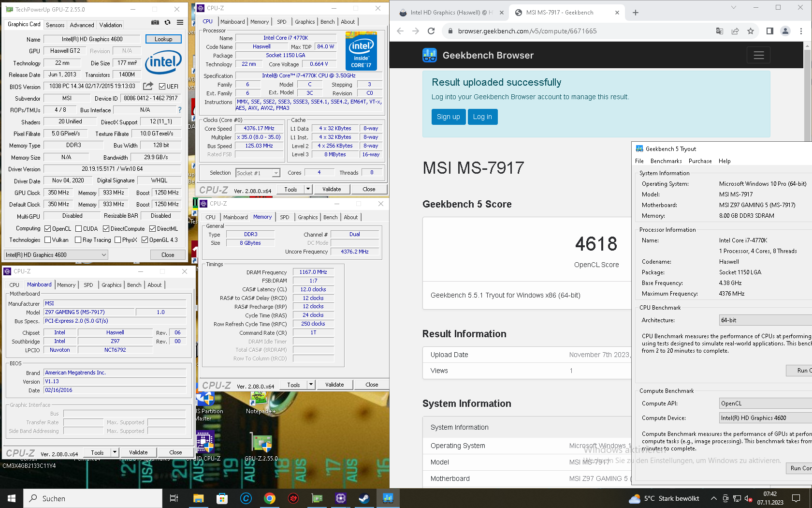
Task: Click the Bus Interface question mark
Action: pos(180,110)
